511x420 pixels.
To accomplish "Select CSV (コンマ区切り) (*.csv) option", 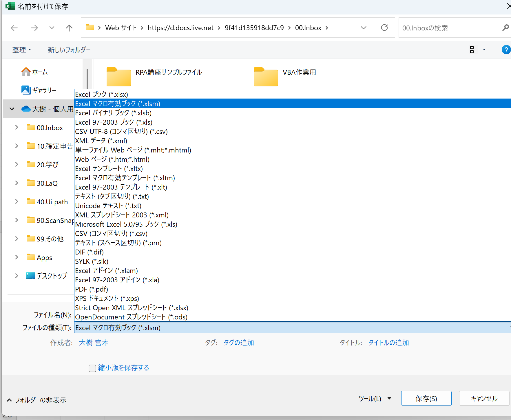I will point(293,233).
